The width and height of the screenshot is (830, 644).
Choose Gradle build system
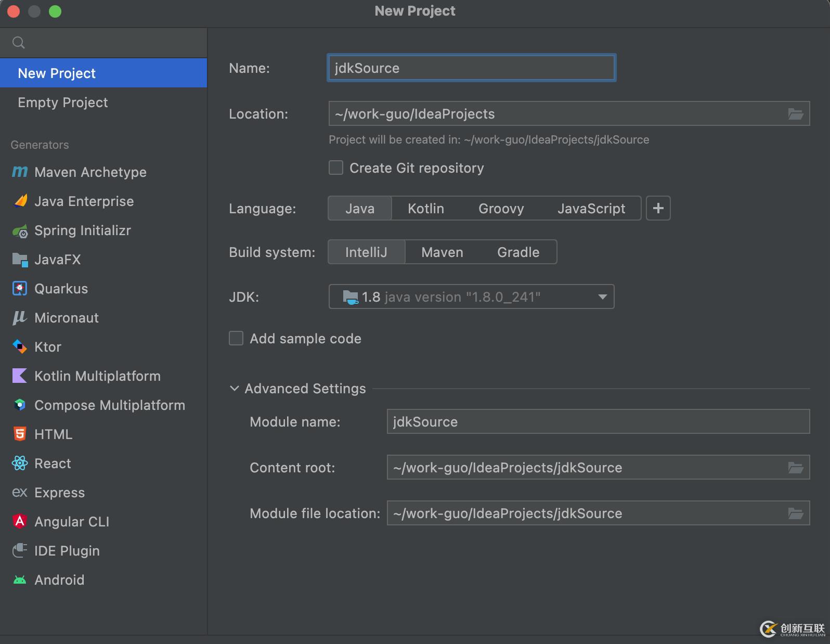pyautogui.click(x=518, y=252)
